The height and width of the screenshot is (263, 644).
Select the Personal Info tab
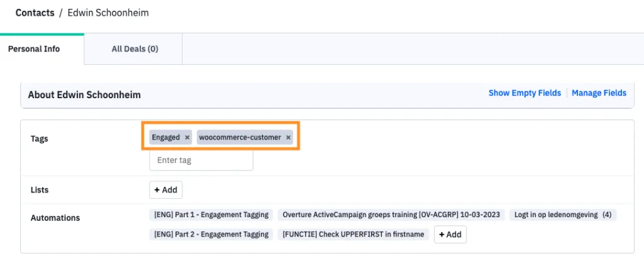[34, 49]
